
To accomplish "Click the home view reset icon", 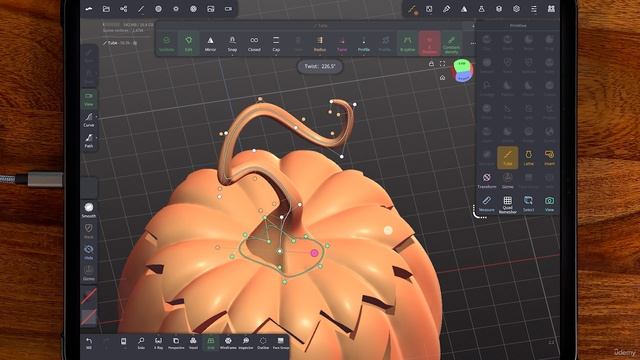I will coord(442,78).
